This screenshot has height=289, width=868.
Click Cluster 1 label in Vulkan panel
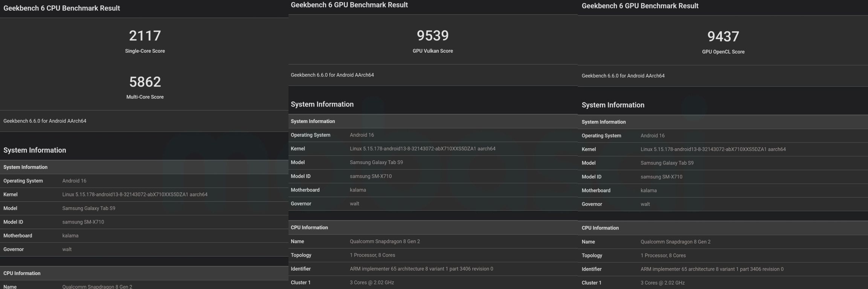point(301,283)
